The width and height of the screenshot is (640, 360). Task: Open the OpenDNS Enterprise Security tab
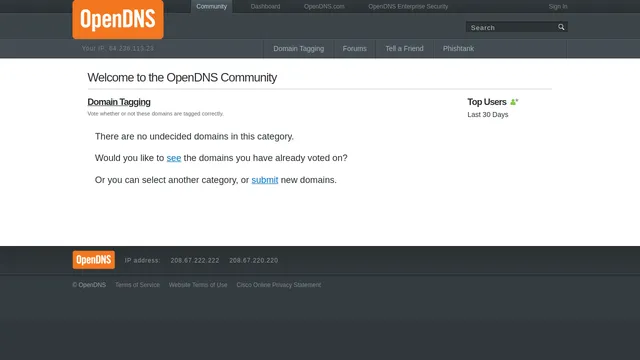(x=408, y=7)
